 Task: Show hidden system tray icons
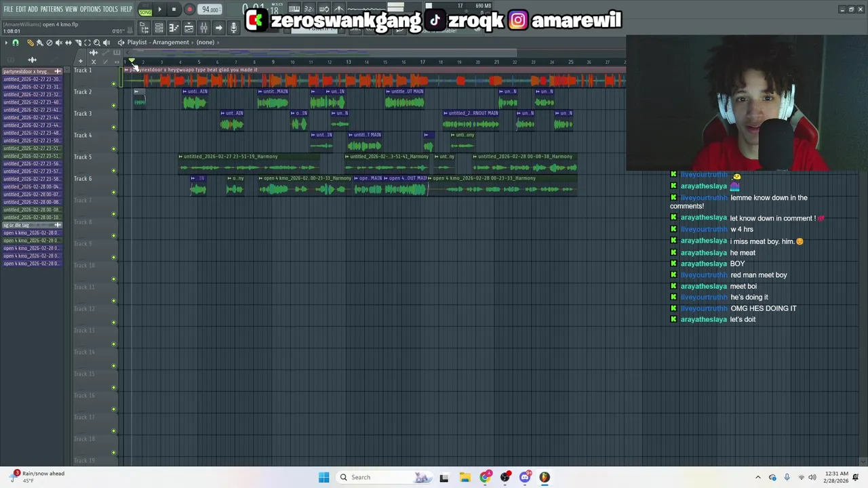(758, 477)
